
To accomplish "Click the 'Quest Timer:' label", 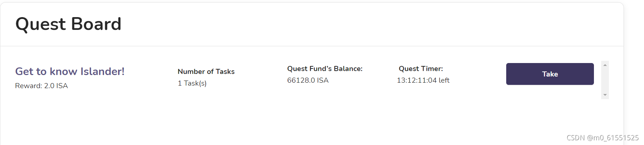I will [x=421, y=68].
